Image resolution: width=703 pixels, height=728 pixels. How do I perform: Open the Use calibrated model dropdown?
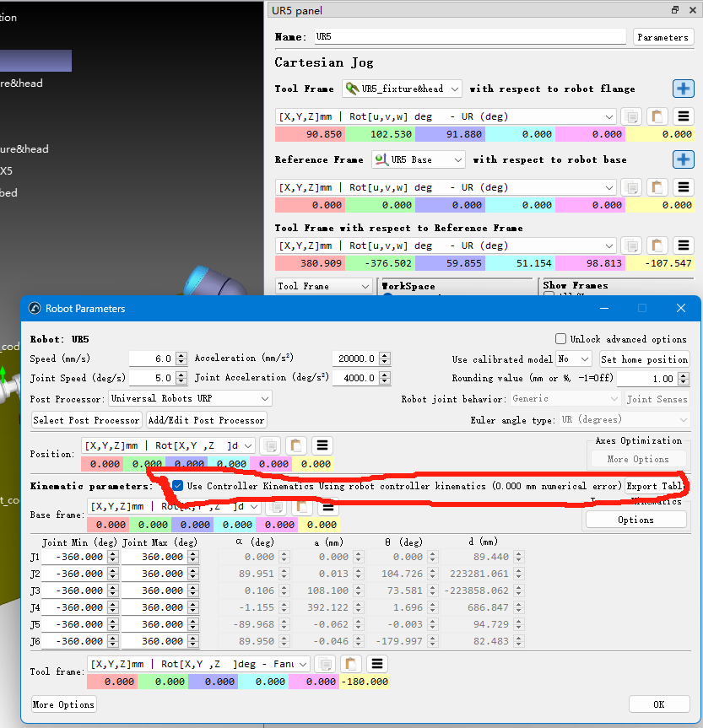pyautogui.click(x=574, y=359)
